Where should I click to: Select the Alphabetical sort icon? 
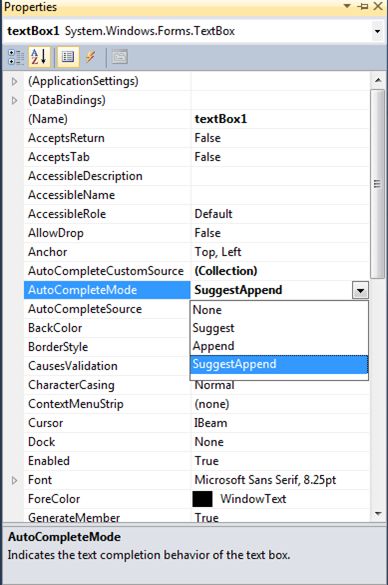coord(39,57)
